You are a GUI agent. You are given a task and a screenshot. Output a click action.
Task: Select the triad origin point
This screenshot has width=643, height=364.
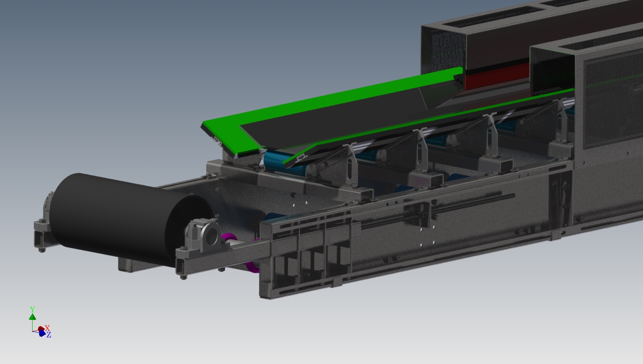[32, 331]
